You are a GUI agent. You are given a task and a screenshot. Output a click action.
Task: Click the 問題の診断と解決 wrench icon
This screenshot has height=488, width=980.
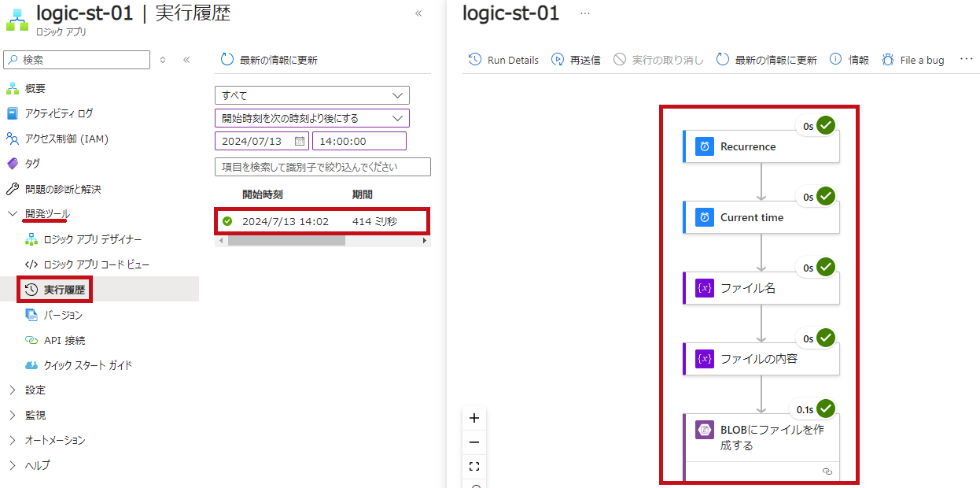pyautogui.click(x=12, y=189)
